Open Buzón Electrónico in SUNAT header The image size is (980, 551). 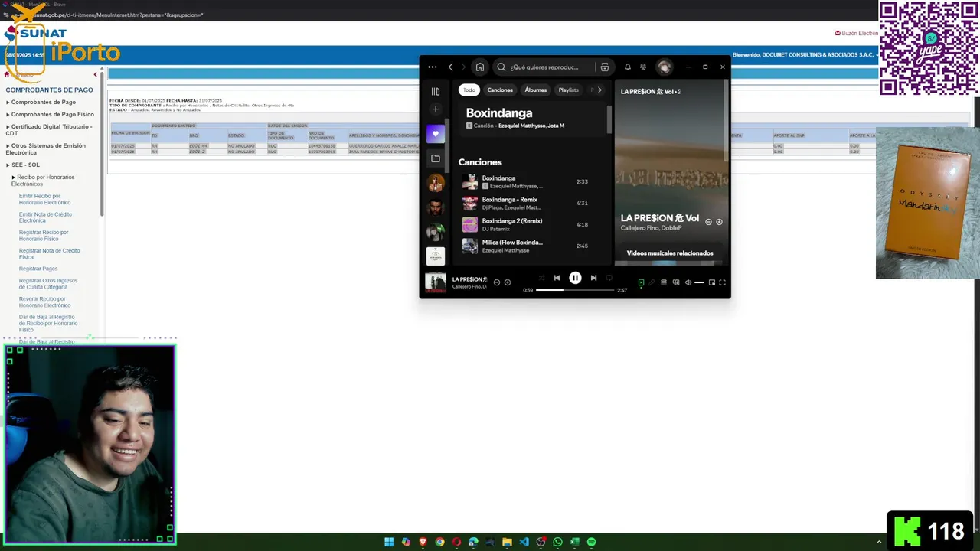(857, 33)
